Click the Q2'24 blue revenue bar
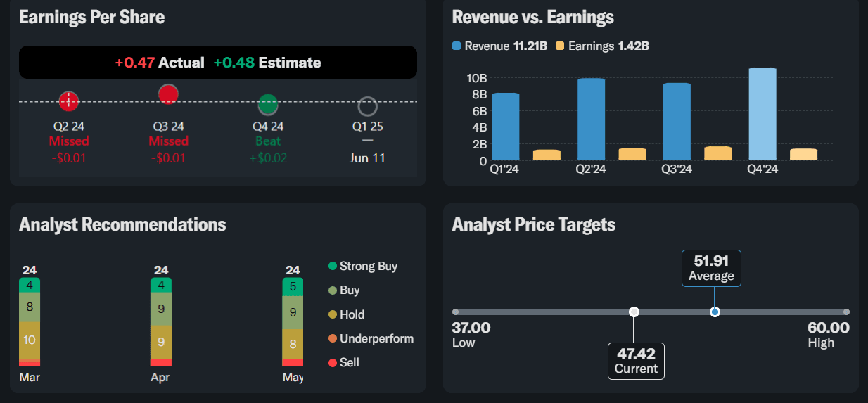Screen dimensions: 868x403 tap(592, 120)
